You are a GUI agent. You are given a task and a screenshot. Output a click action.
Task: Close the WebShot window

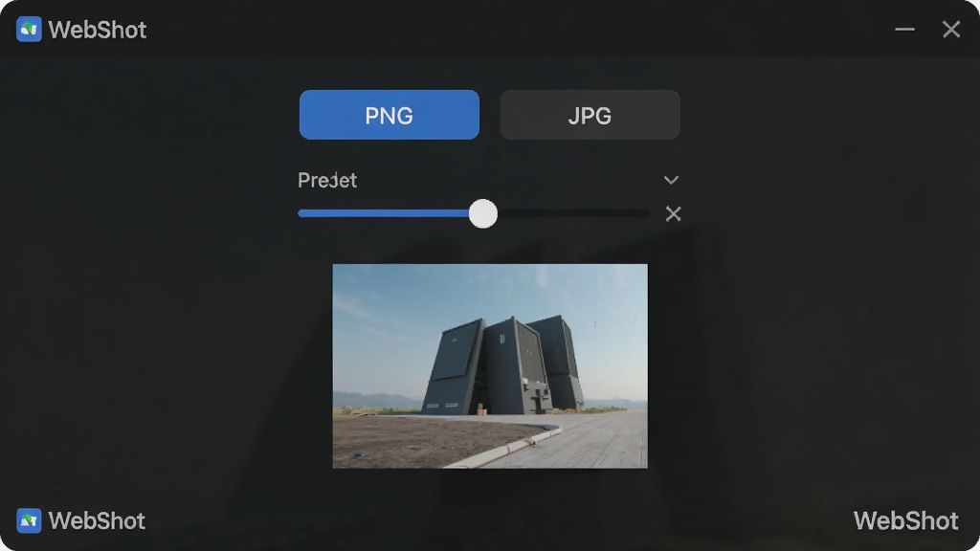click(951, 30)
